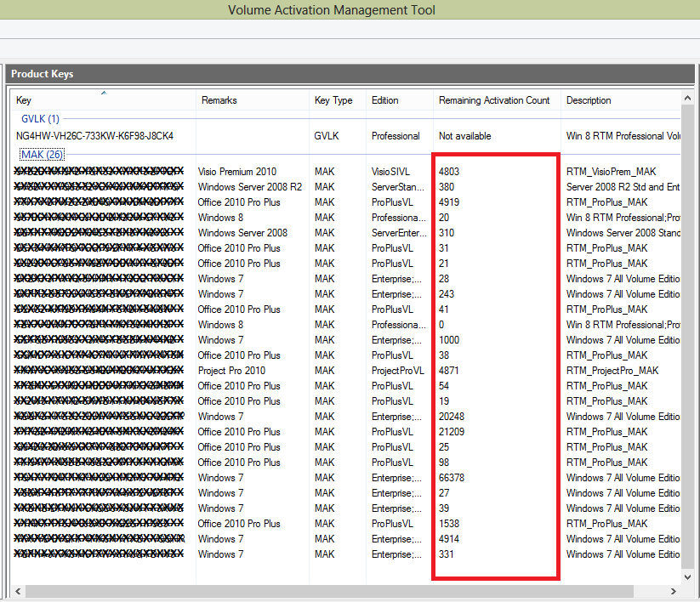Click the activation count 66378

click(452, 478)
